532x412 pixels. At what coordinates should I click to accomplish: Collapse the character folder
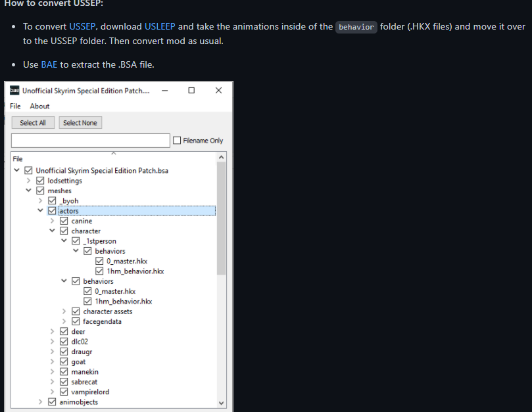(52, 231)
